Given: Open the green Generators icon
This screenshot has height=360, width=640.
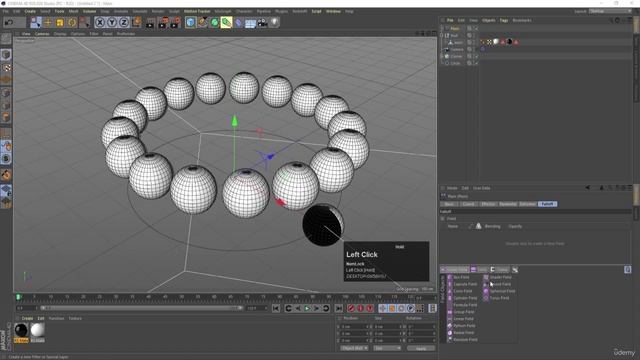Looking at the screenshot, I should [214, 22].
